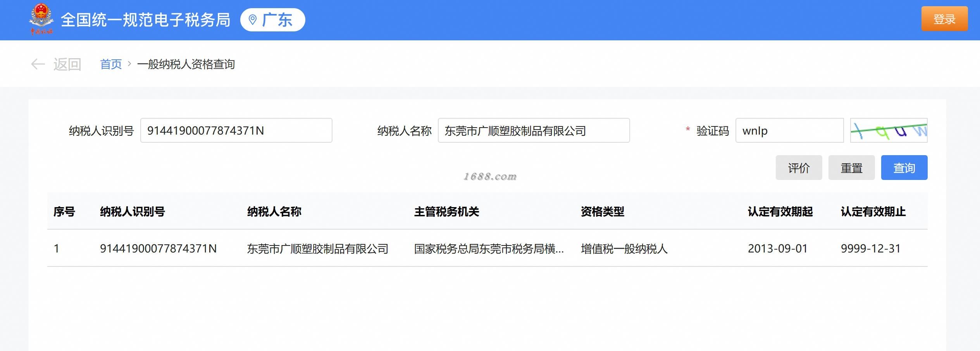Click the tax bureau emblem logo
Image resolution: width=980 pixels, height=351 pixels.
[x=41, y=19]
